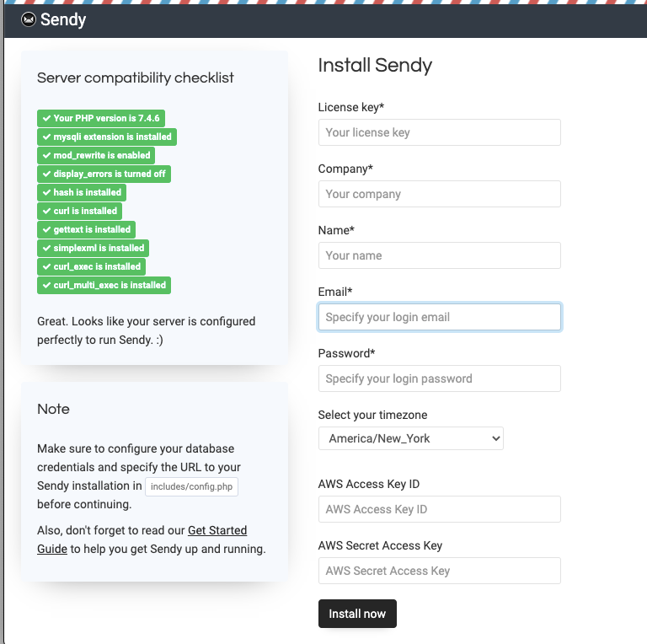
Task: Click the AWS Access Key ID field
Action: (x=440, y=509)
